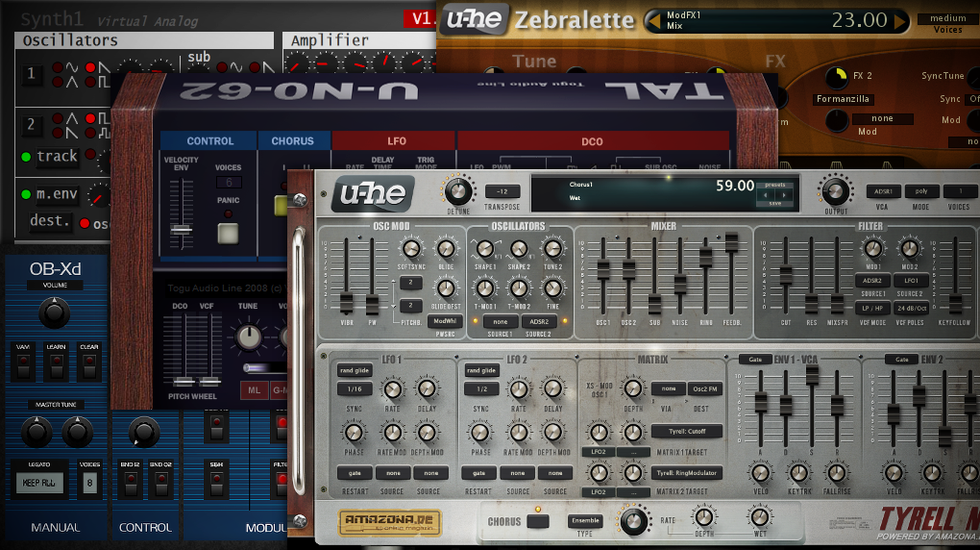Turn the Tune 2 oscillator knob
Viewport: 980px width, 550px height.
click(x=552, y=249)
